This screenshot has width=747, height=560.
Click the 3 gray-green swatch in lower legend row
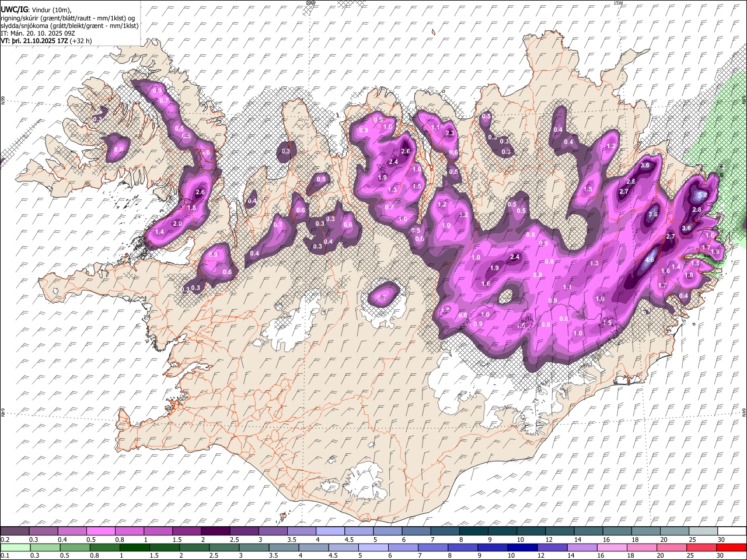pos(254,547)
